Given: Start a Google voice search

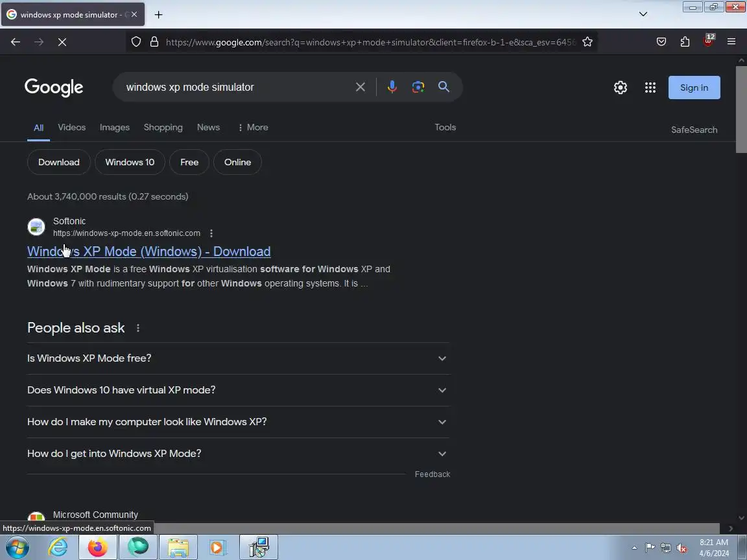Looking at the screenshot, I should pos(392,87).
